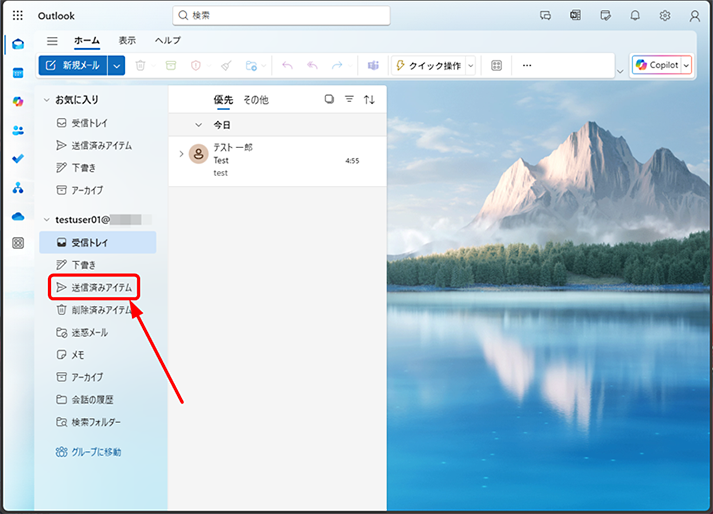Open the 削除済みアイテム folder
The image size is (713, 514).
click(98, 310)
